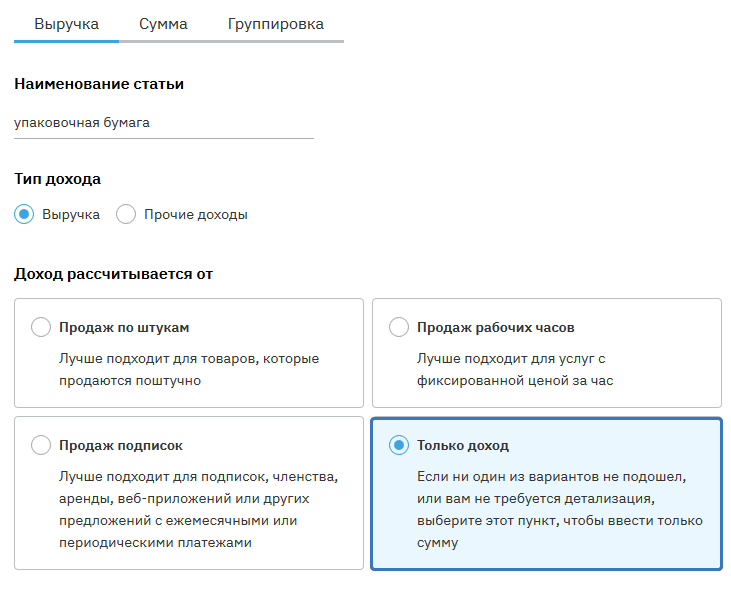Click description about entering only the amount
The height and width of the screenshot is (592, 731).
click(559, 509)
